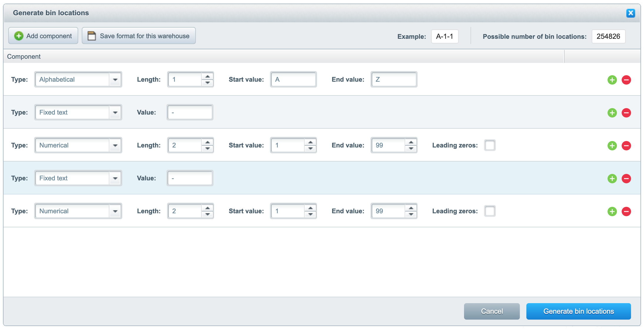Click green plus in second Fixed text row

point(612,179)
